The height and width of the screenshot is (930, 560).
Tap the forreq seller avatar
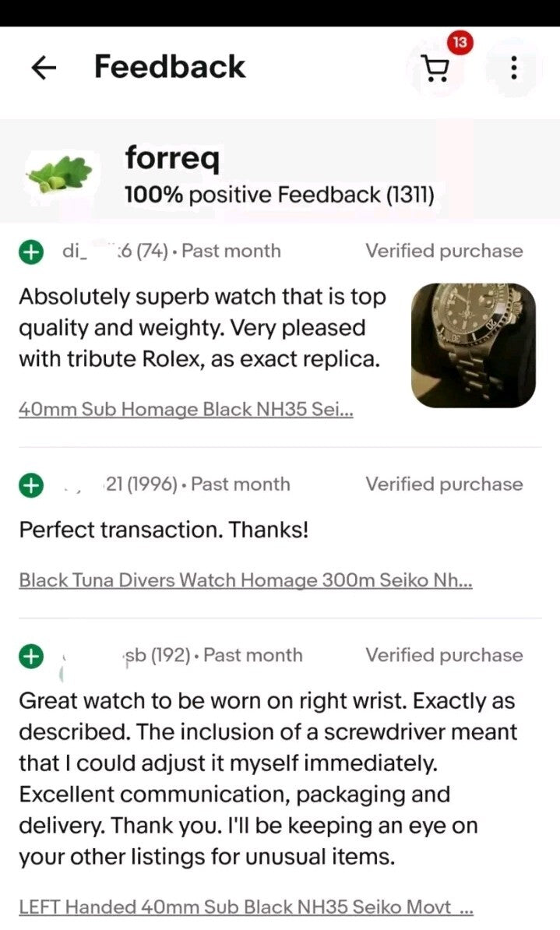tap(59, 174)
